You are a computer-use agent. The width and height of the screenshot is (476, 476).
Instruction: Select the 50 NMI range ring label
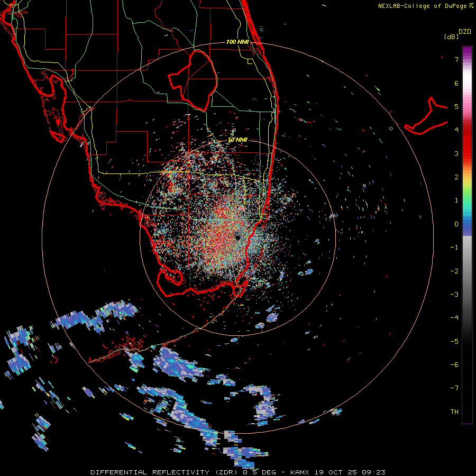coord(237,140)
